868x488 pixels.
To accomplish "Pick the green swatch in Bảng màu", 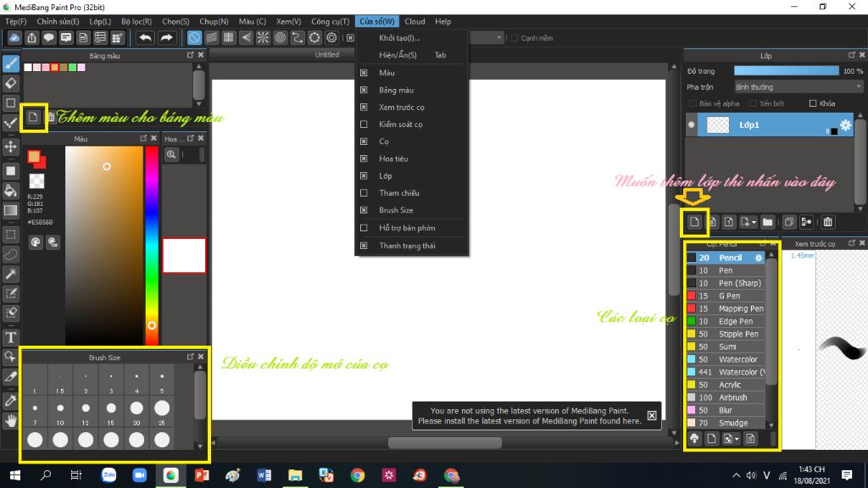I will pos(73,68).
